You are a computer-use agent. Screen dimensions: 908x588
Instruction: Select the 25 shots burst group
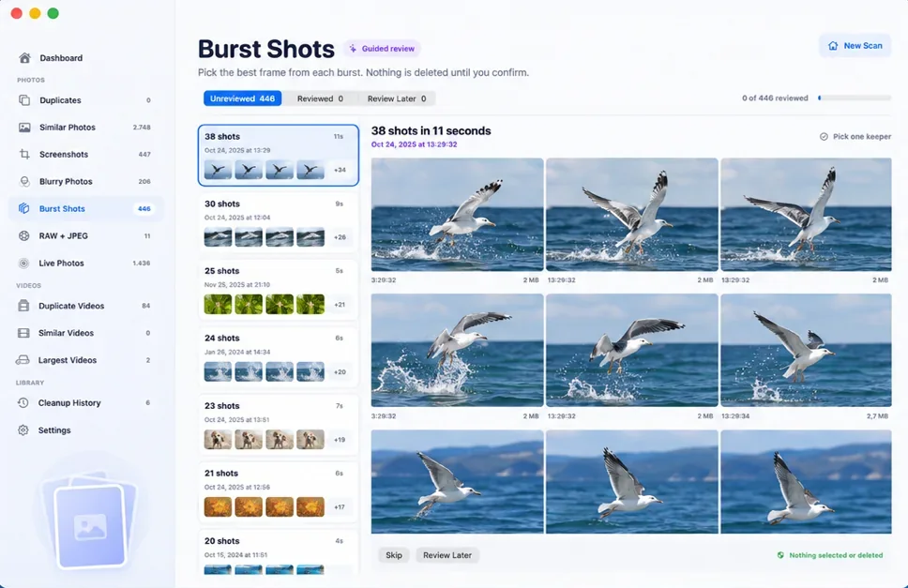[x=278, y=290]
